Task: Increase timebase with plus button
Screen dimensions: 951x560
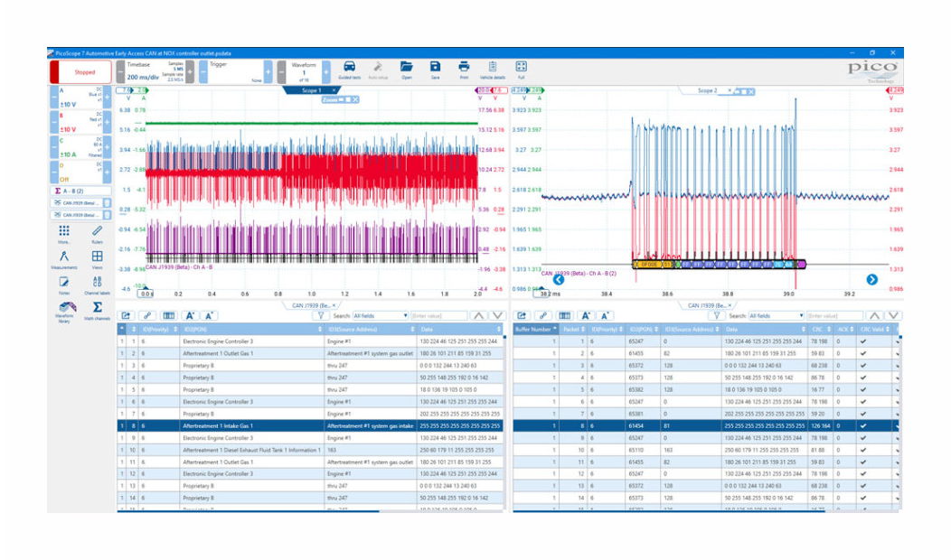Action: coord(190,72)
